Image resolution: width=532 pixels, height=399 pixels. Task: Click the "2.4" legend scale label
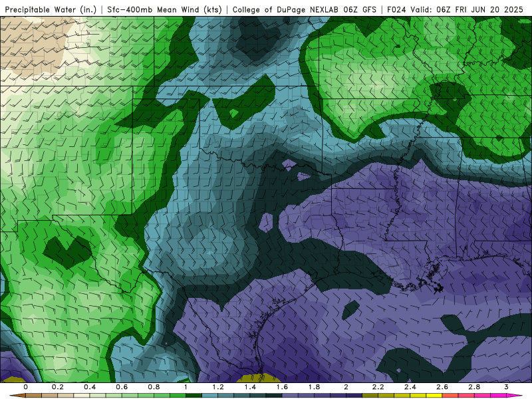click(410, 387)
